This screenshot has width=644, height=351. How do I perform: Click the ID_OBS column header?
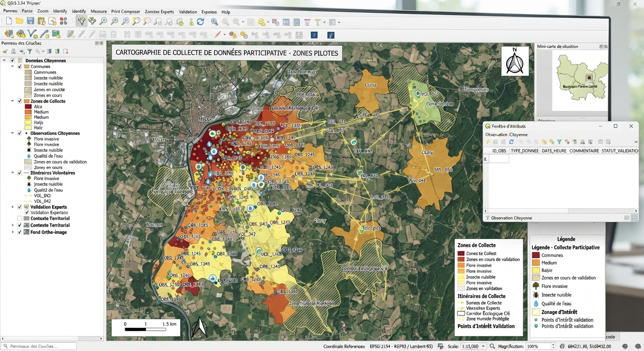(x=499, y=150)
